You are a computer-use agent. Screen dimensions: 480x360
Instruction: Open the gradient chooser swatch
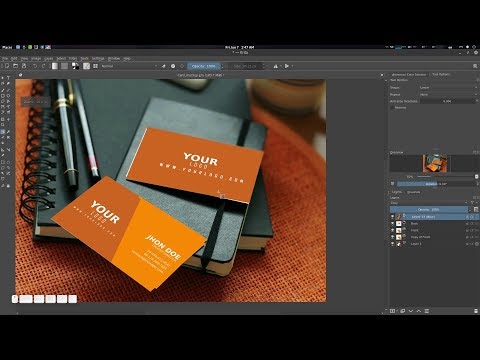[55, 66]
